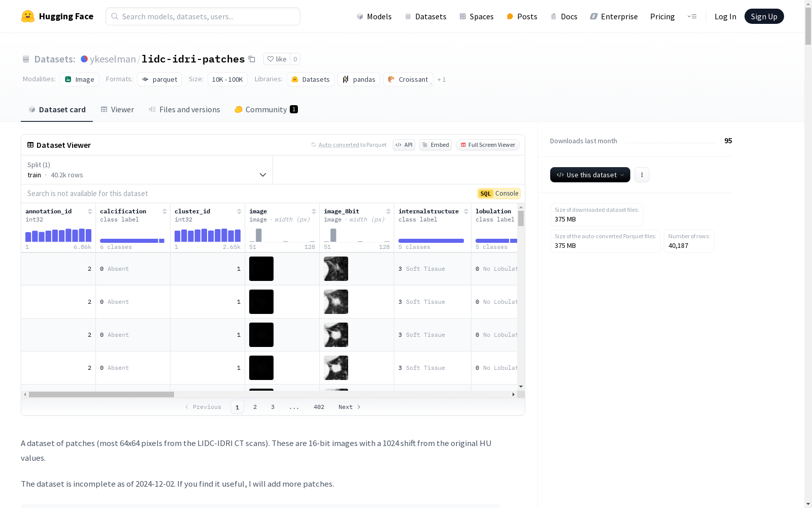Open Posts in top navigation
812x508 pixels.
tap(522, 16)
